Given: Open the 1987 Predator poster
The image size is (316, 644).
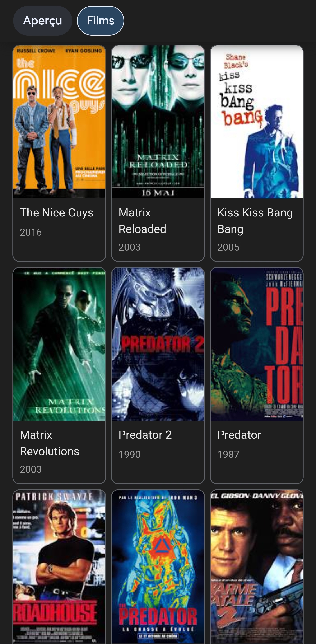Looking at the screenshot, I should 257,344.
